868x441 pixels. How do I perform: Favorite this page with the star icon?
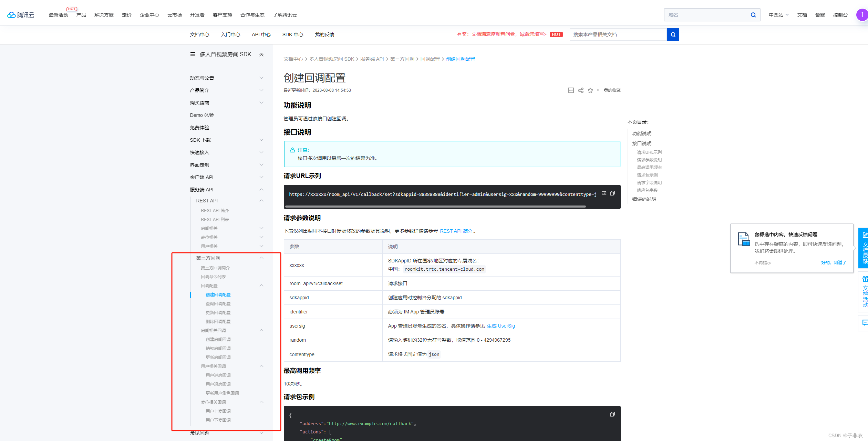[590, 90]
